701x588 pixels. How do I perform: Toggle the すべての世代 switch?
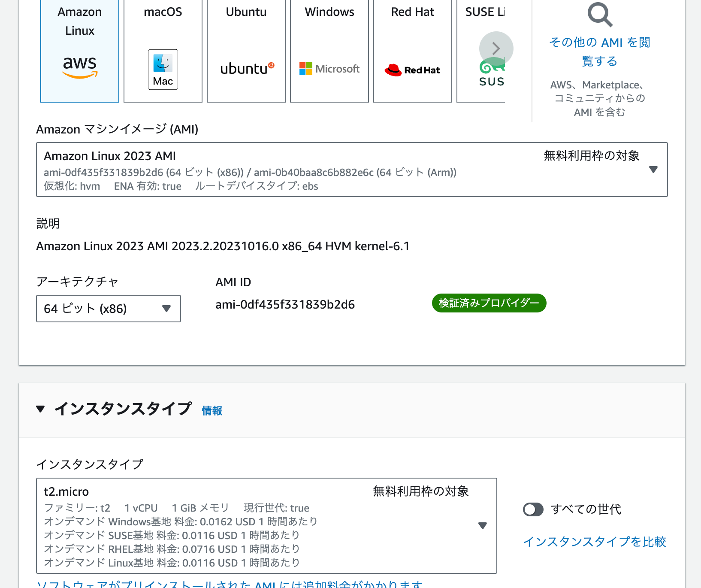pyautogui.click(x=533, y=509)
